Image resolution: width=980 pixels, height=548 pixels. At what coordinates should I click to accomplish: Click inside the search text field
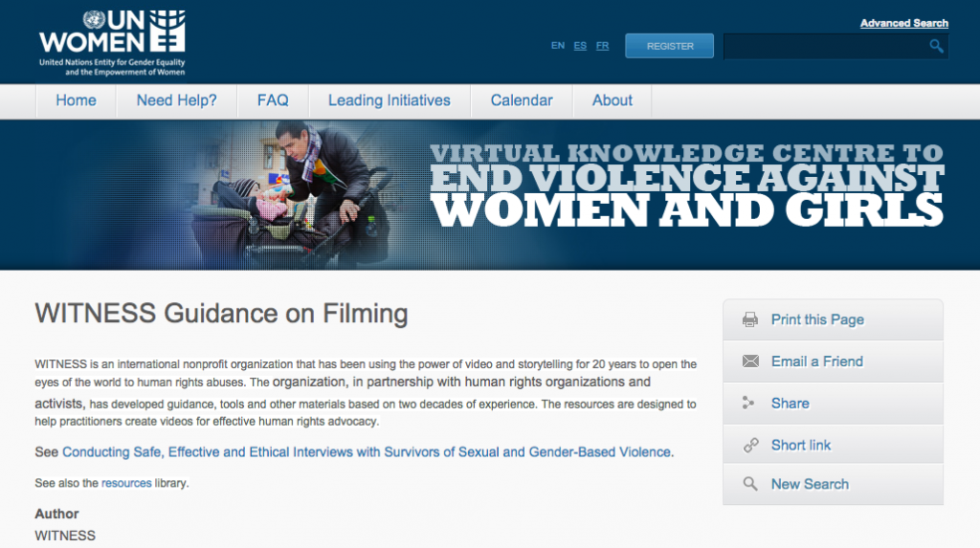coord(823,46)
